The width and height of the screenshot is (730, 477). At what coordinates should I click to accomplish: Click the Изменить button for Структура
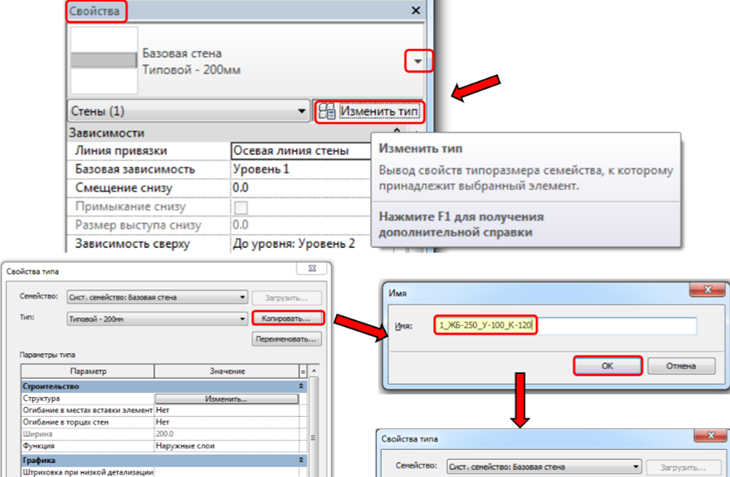tap(226, 399)
